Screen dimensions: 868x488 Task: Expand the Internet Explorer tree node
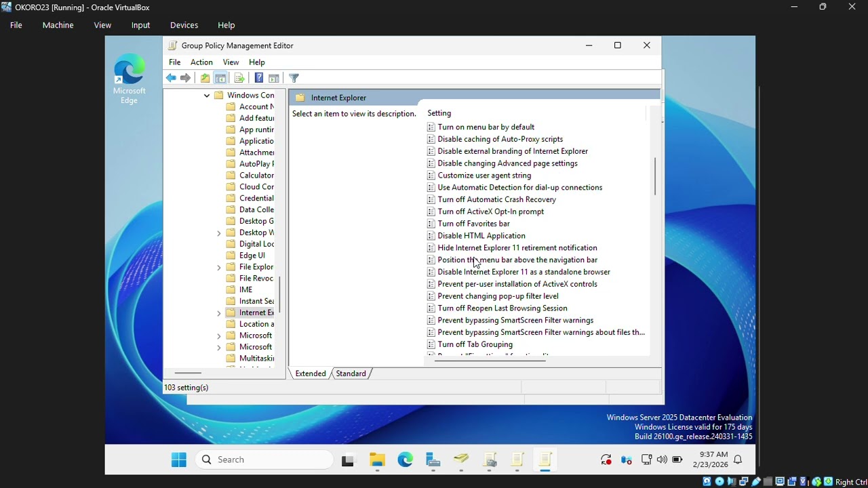click(219, 313)
